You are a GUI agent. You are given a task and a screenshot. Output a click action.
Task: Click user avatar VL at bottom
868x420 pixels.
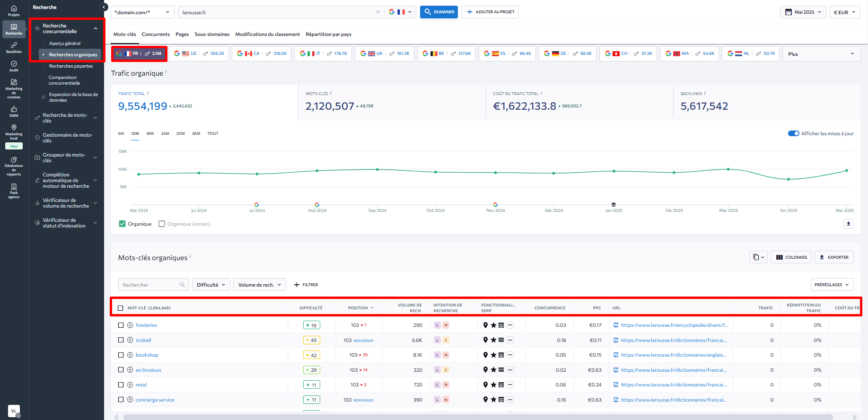point(14,411)
